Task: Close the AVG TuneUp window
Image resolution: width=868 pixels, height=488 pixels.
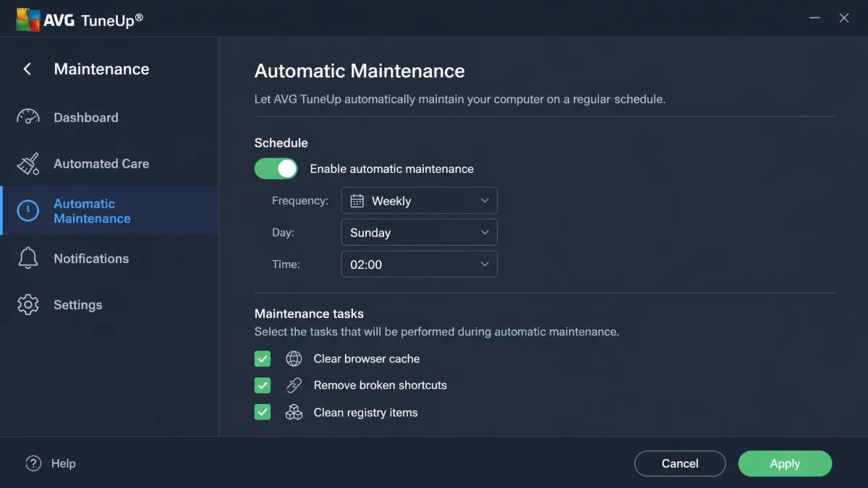Action: 844,18
